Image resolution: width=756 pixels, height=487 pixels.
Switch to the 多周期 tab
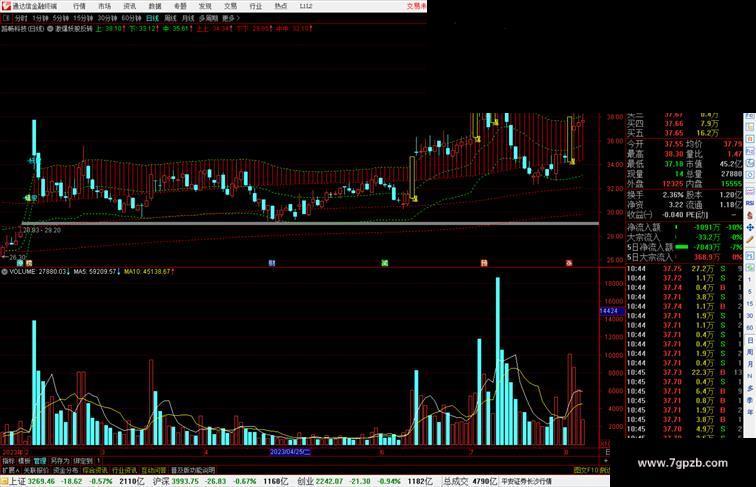(208, 18)
